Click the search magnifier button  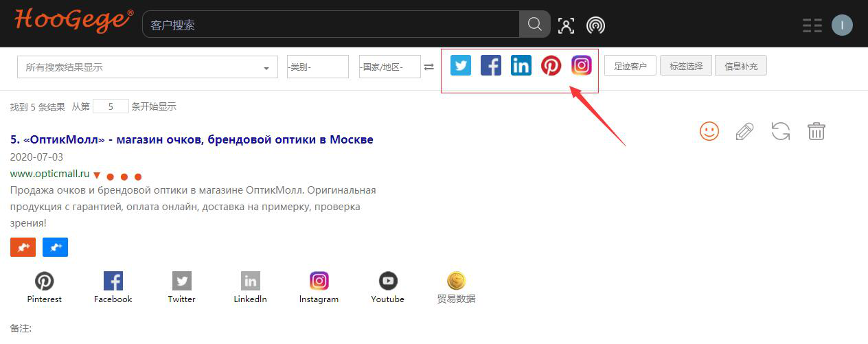pos(534,25)
